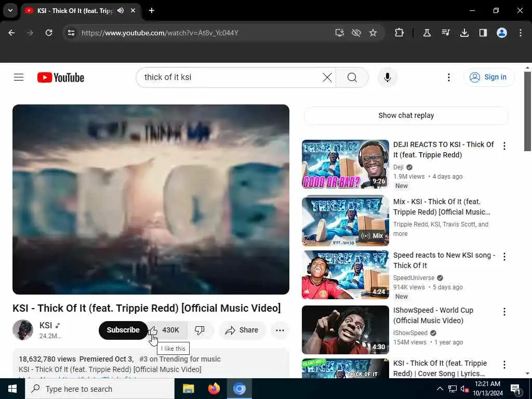Open tab search dropdown arrow
532x399 pixels.
click(x=10, y=10)
